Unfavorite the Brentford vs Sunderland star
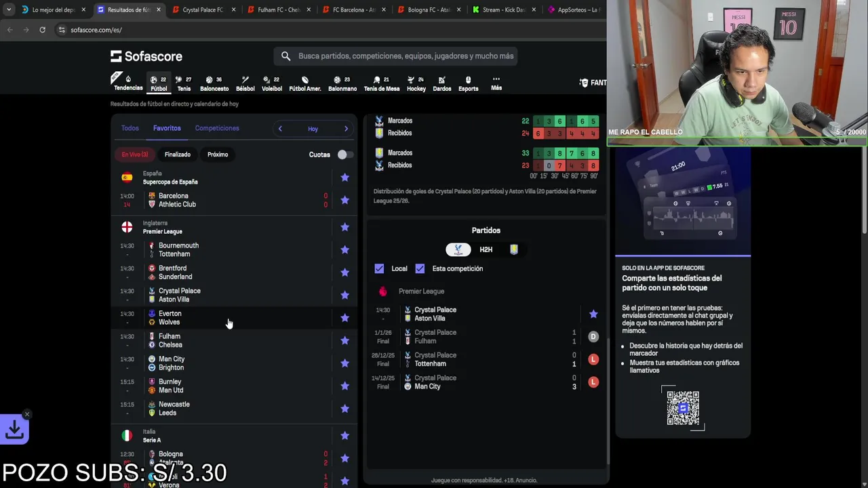 pos(344,272)
